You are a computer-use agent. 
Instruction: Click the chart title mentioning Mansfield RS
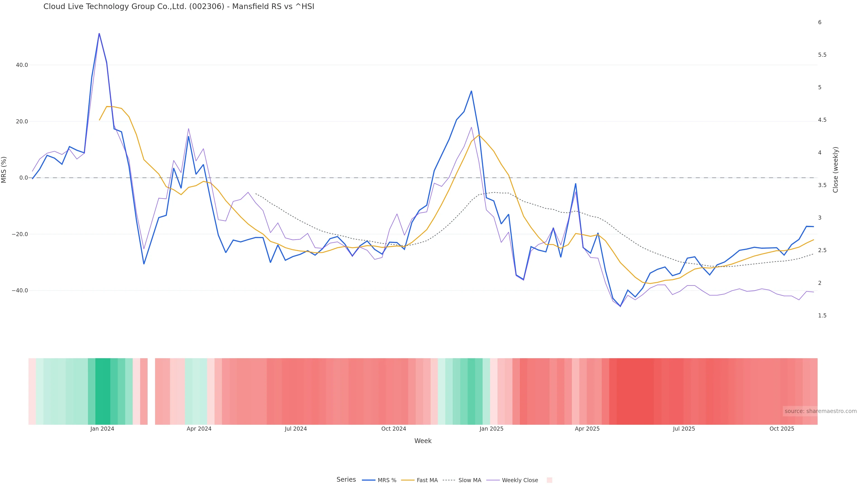point(179,6)
